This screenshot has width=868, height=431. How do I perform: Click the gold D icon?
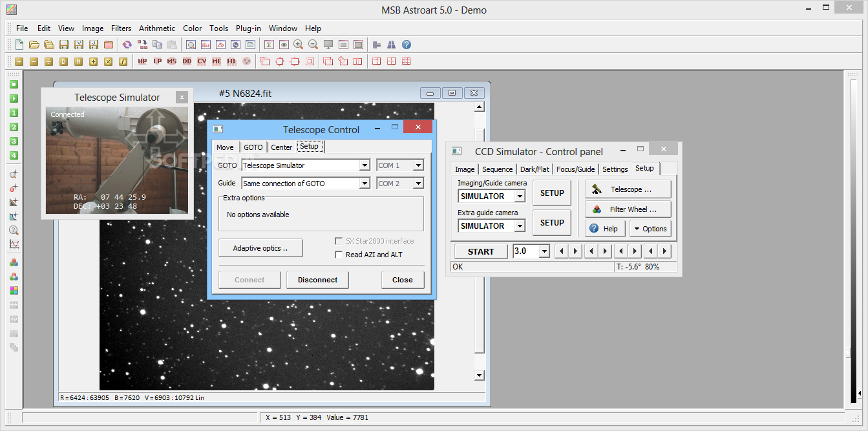click(63, 61)
